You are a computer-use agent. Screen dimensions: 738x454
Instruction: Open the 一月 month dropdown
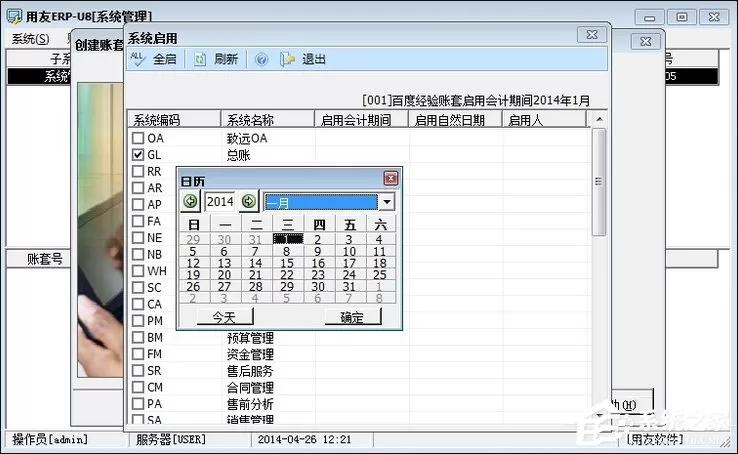click(387, 202)
